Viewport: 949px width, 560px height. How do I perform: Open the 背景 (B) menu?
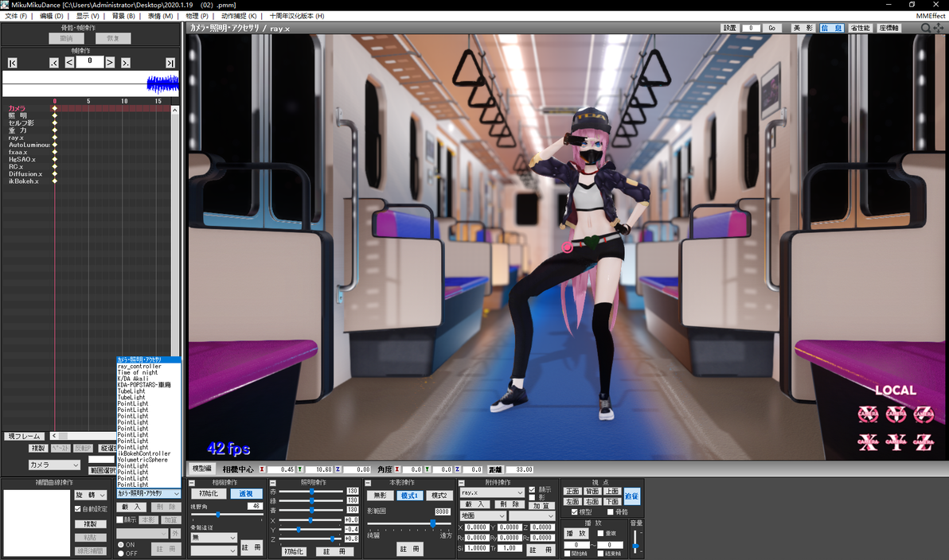coord(123,16)
